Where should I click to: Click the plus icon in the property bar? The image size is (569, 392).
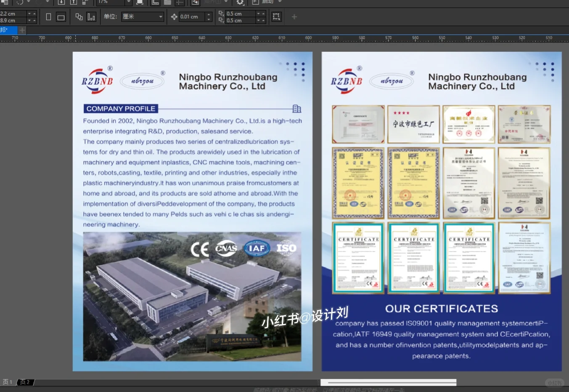coord(294,17)
